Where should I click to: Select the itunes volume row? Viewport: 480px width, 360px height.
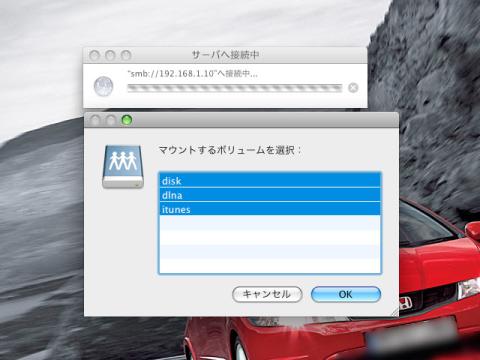click(270, 209)
